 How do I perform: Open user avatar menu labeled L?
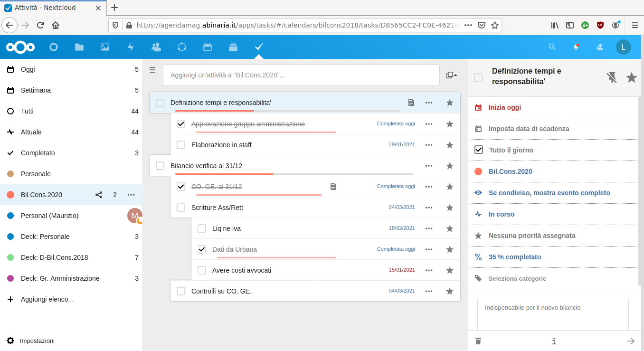click(624, 47)
